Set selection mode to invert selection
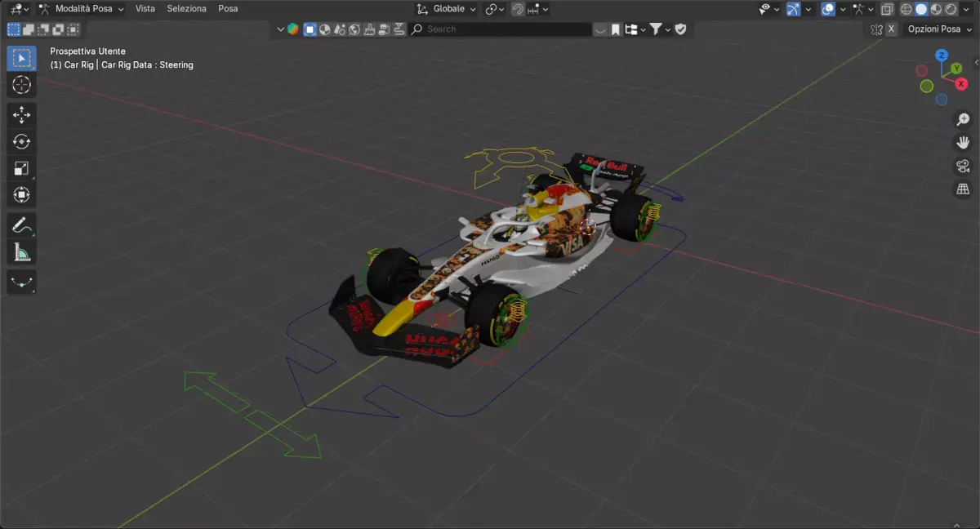This screenshot has height=529, width=980. pos(58,29)
